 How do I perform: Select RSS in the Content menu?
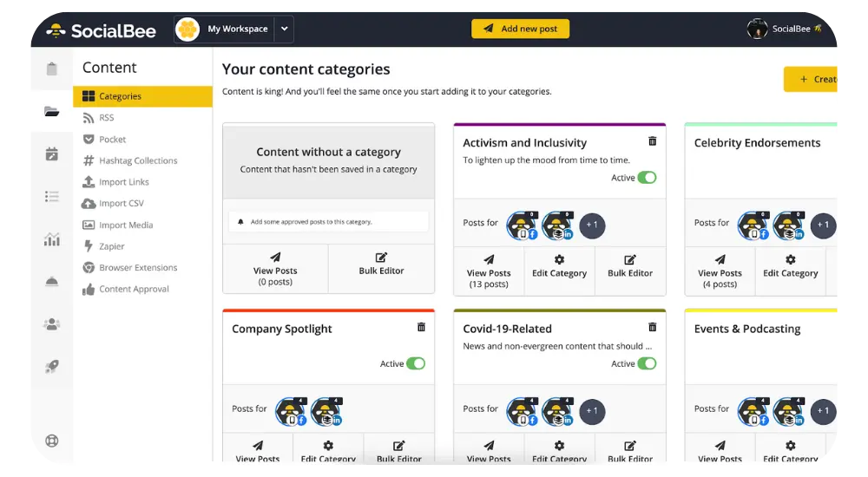pyautogui.click(x=106, y=118)
